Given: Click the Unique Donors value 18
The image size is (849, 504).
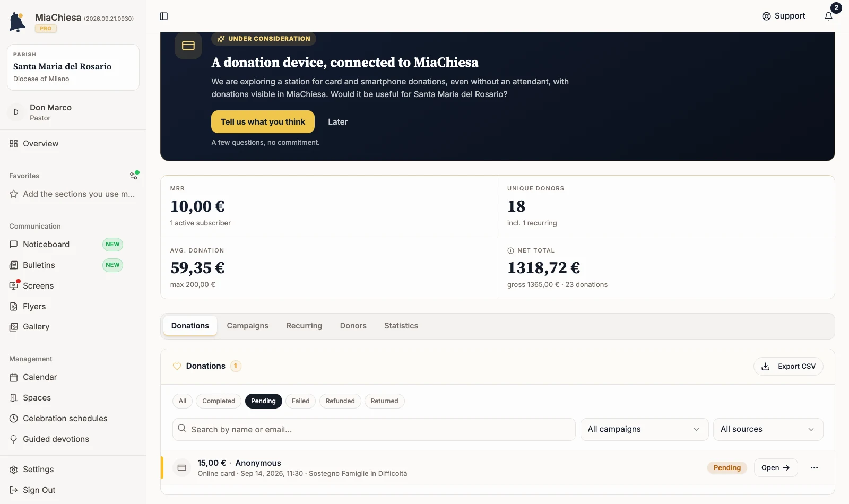Looking at the screenshot, I should click(516, 206).
